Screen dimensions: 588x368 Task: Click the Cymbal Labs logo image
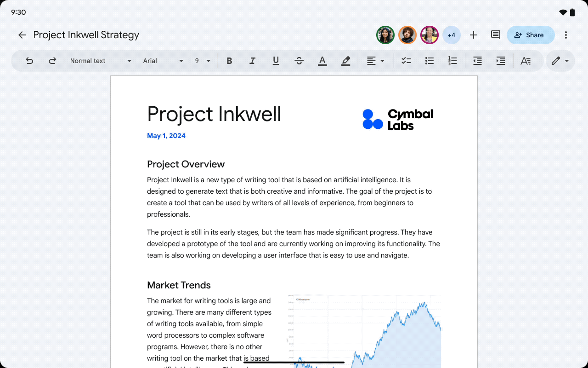[398, 120]
